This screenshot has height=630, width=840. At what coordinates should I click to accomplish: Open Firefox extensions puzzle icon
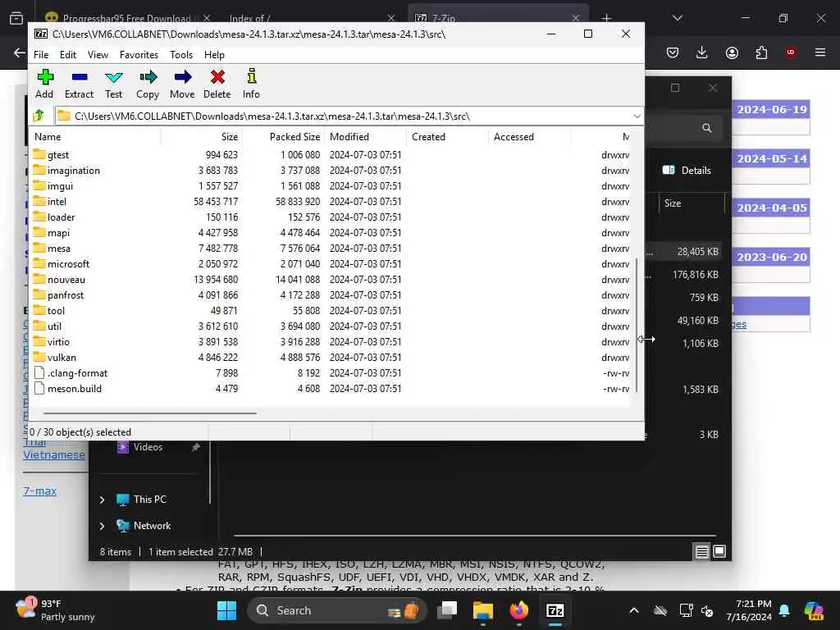coord(761,52)
